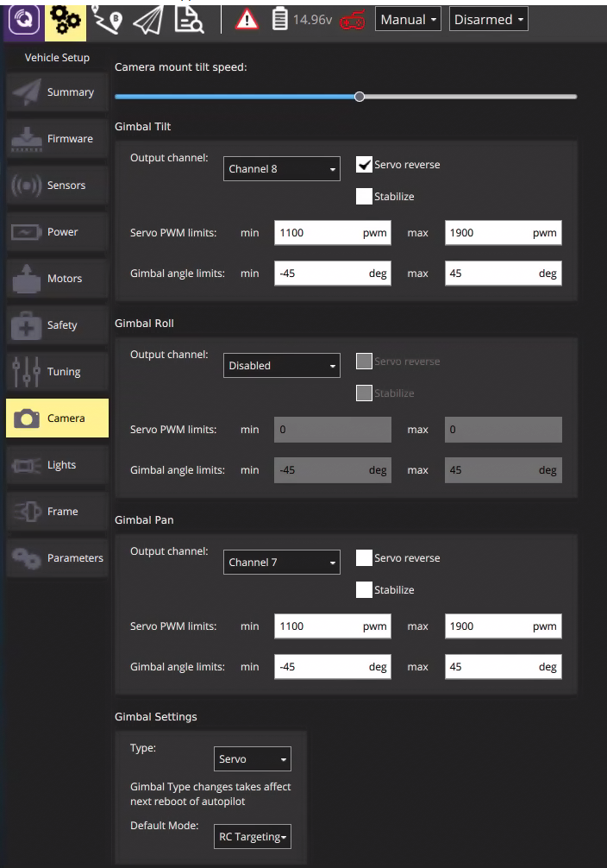Go to the Motors setup page
Screen dimensions: 607x868
click(x=57, y=279)
